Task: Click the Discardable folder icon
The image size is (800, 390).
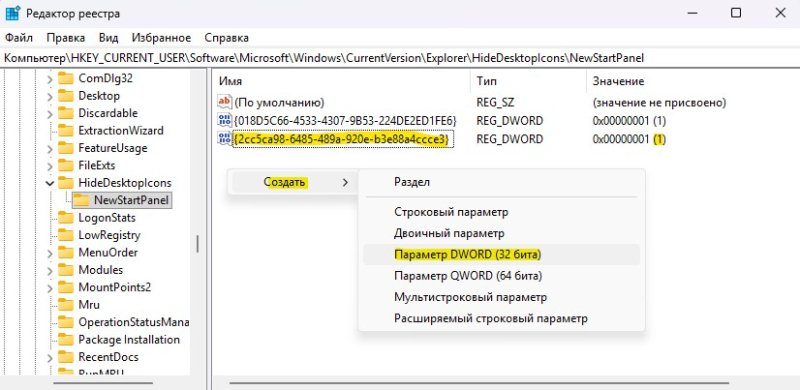Action: click(66, 113)
